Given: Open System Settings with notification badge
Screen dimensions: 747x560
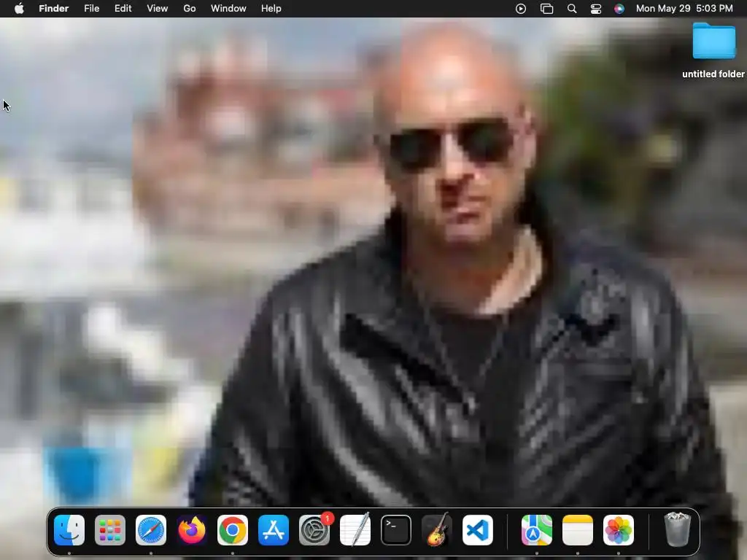Looking at the screenshot, I should 314,530.
